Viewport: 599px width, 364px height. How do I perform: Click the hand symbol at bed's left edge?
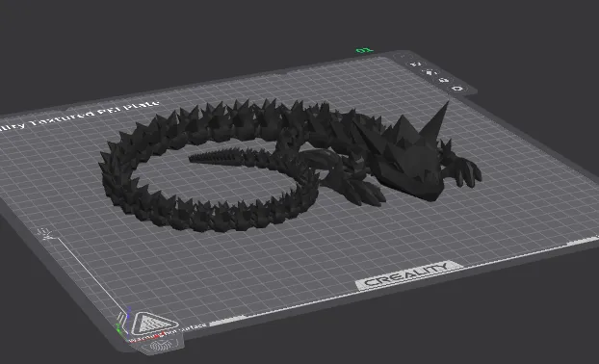click(46, 234)
